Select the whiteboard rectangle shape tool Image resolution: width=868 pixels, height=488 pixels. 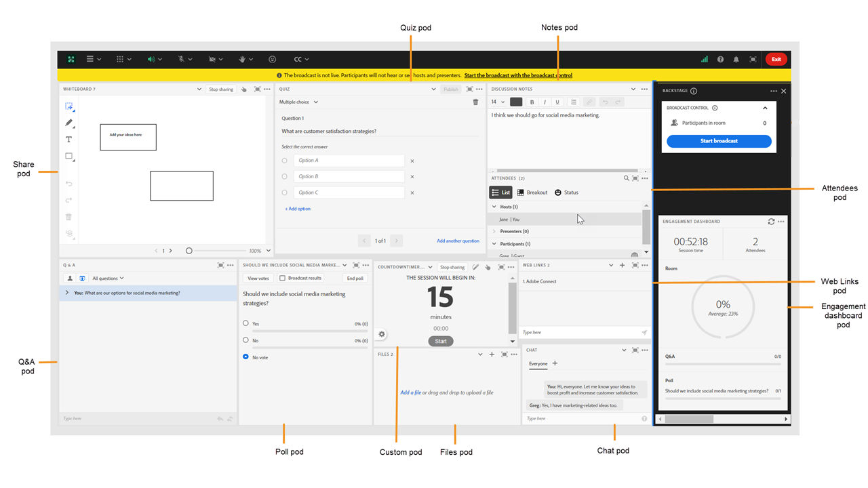(69, 157)
